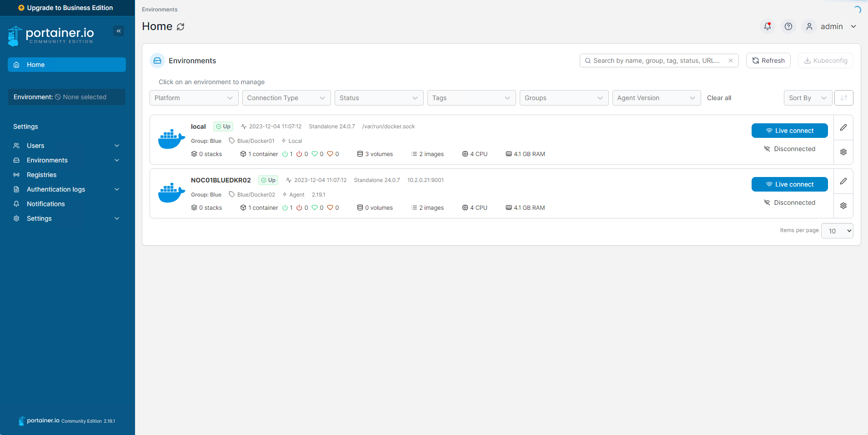Toggle the sort order direction button

pyautogui.click(x=843, y=98)
